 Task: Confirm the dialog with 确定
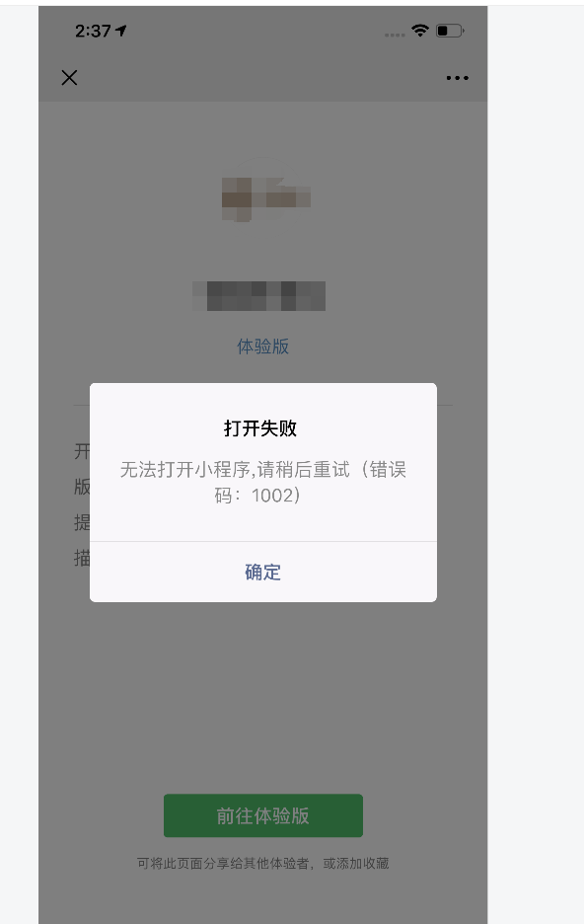(263, 573)
